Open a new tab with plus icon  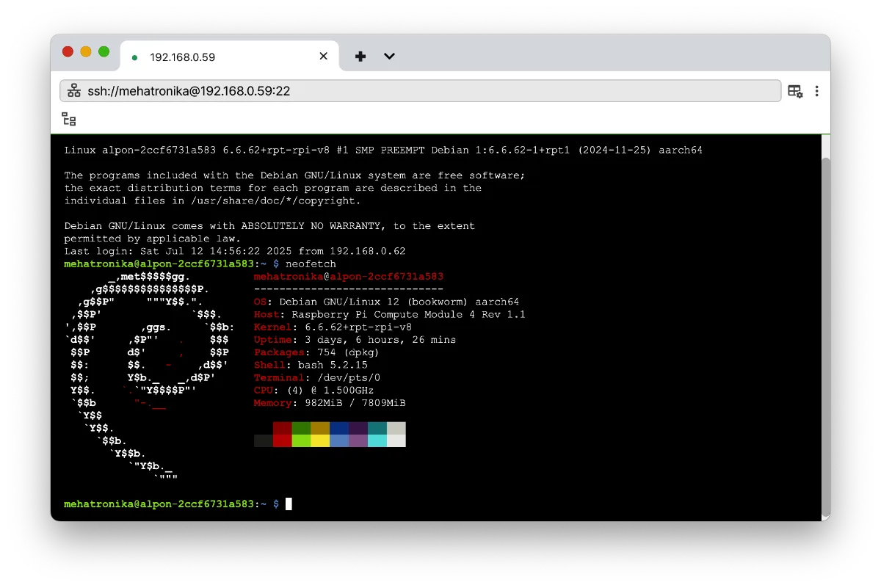(360, 57)
